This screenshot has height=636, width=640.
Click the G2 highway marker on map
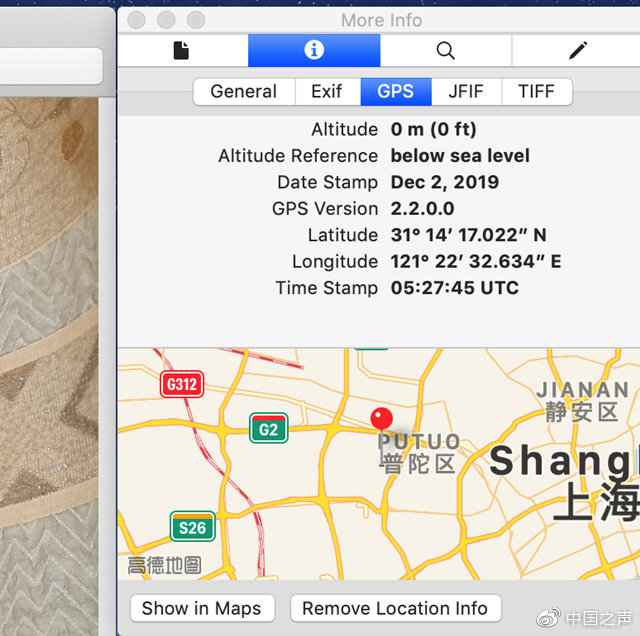268,429
